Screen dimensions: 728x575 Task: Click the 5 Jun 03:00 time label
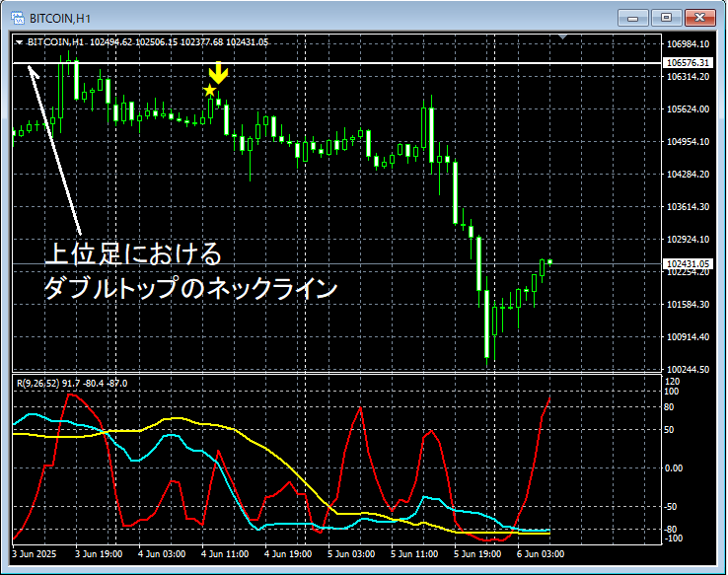[x=351, y=554]
